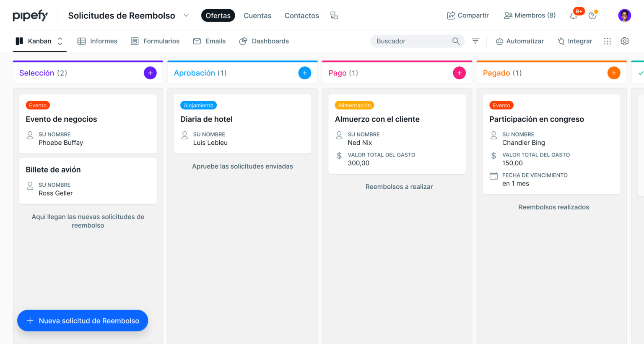Screen dimensions: 644x344
Task: Switch to the Informes tab
Action: tap(98, 41)
